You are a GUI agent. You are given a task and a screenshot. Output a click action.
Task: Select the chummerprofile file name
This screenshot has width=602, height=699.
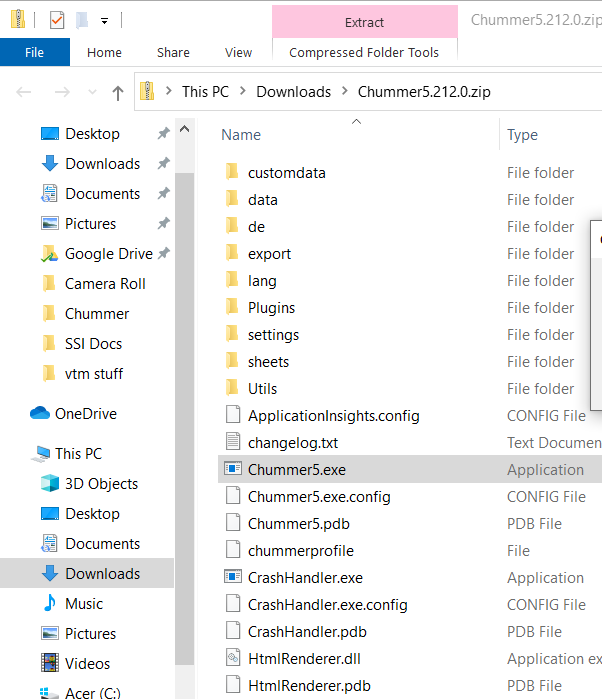pyautogui.click(x=301, y=551)
